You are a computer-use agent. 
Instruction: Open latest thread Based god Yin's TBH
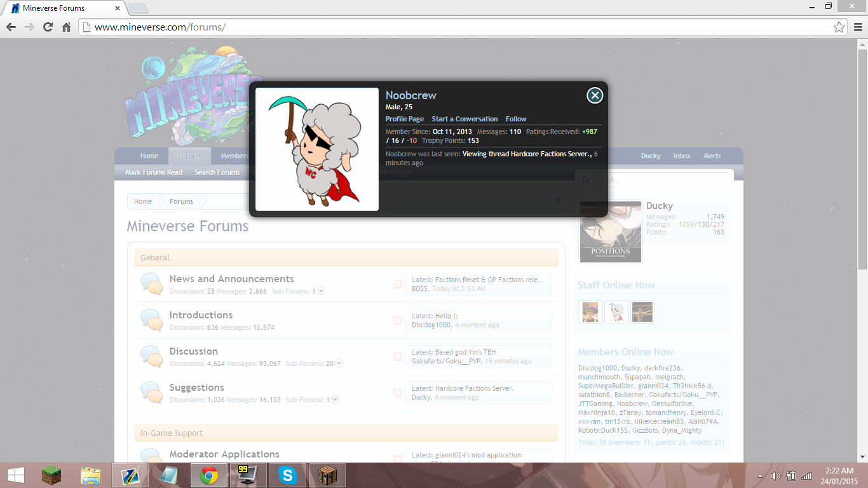[x=465, y=352]
